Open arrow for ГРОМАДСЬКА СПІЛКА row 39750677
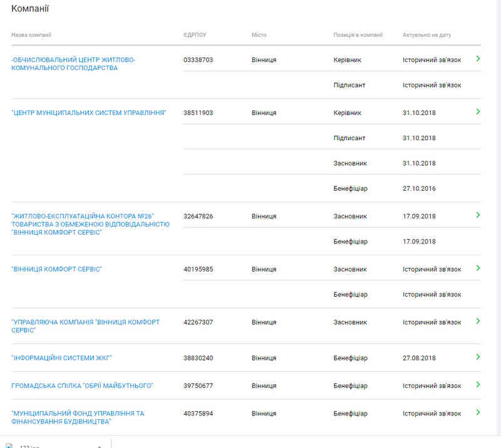Image resolution: width=501 pixels, height=448 pixels. coord(478,385)
